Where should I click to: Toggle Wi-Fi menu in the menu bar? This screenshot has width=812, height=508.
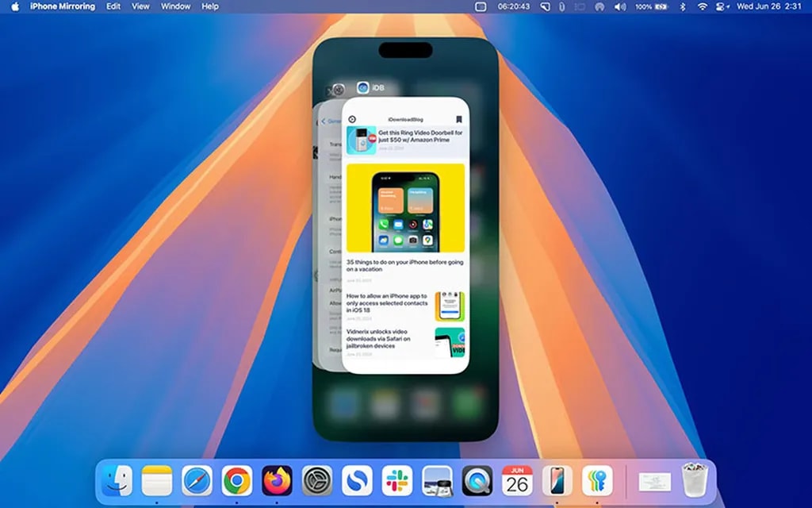point(702,6)
